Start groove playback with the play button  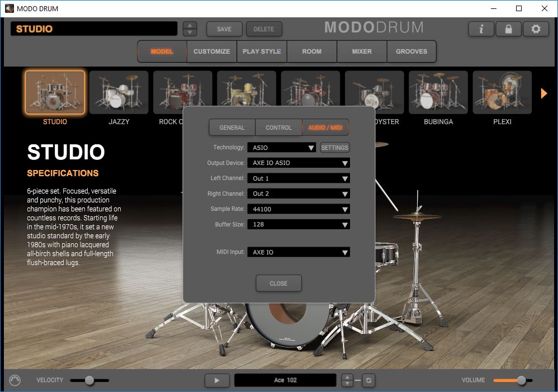click(217, 380)
